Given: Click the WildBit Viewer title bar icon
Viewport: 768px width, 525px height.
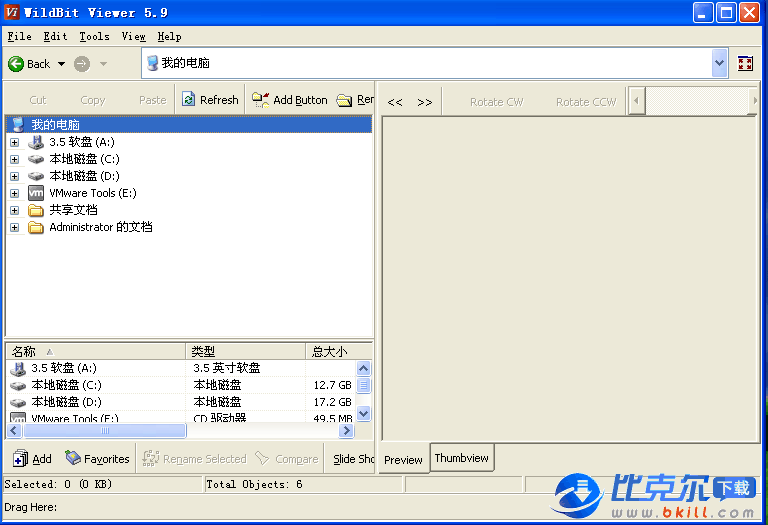Looking at the screenshot, I should [12, 12].
